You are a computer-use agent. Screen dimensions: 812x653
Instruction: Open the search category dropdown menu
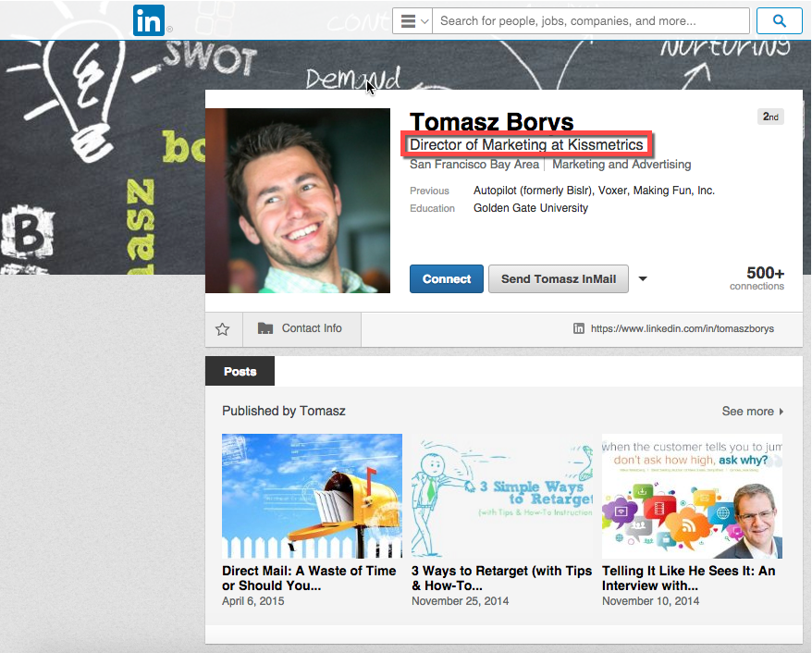[412, 20]
